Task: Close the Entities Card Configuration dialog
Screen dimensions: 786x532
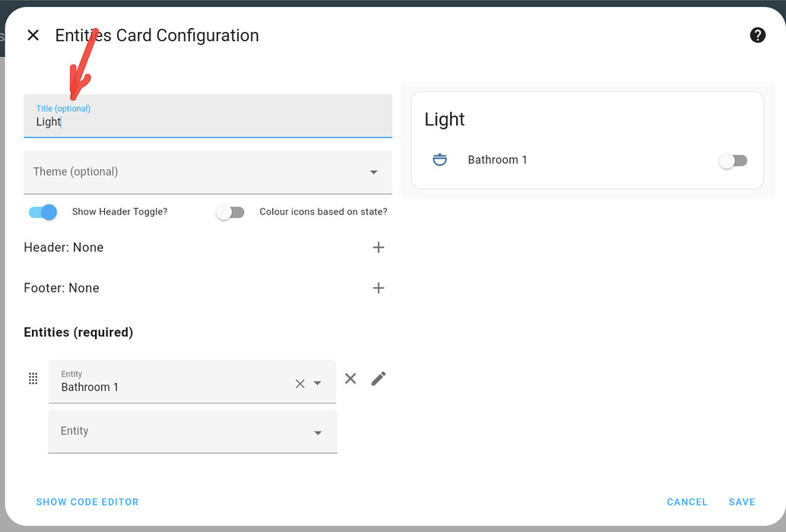Action: (33, 35)
